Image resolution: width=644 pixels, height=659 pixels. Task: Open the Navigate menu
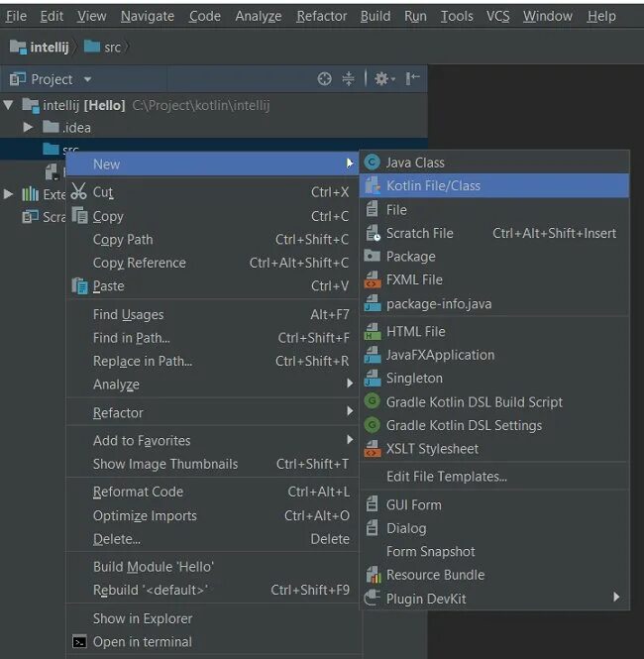pyautogui.click(x=148, y=16)
